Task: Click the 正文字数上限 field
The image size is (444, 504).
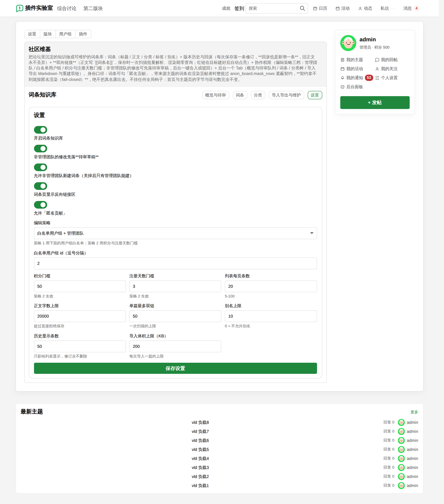Action: 80,316
